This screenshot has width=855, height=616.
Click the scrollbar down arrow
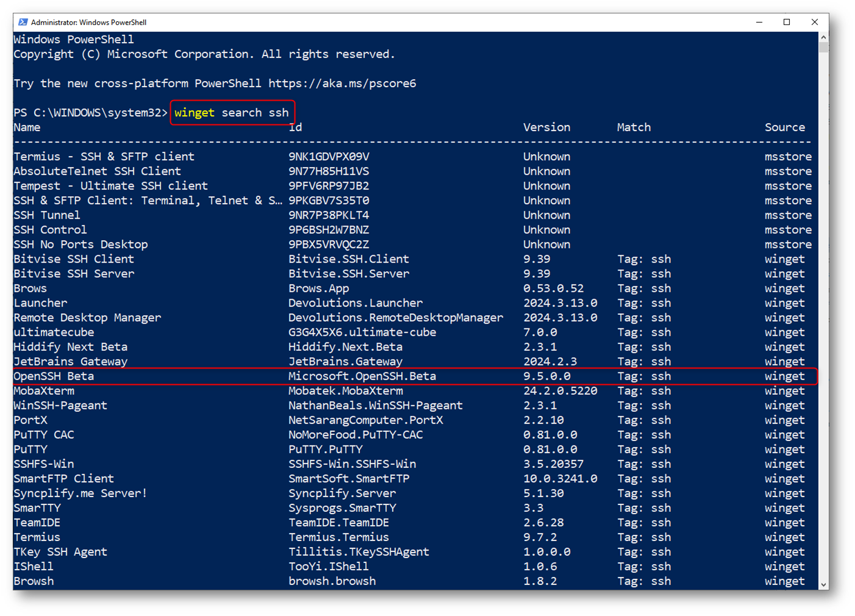(824, 584)
